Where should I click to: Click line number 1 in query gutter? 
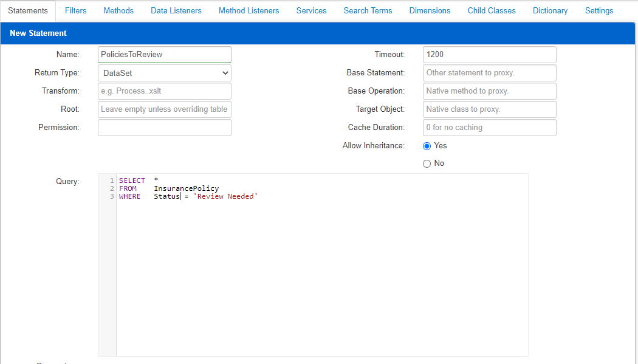coord(112,180)
